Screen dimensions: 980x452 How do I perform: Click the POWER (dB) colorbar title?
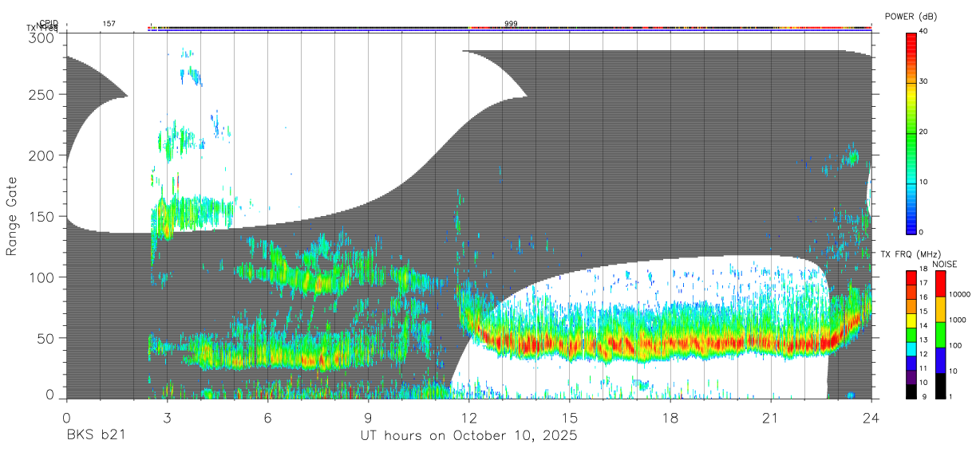click(x=911, y=17)
